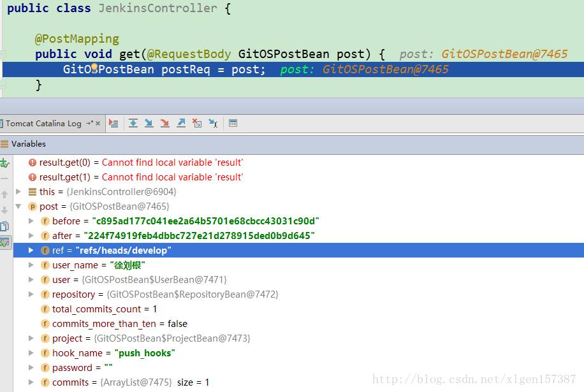Select the project variable row

(x=298, y=338)
